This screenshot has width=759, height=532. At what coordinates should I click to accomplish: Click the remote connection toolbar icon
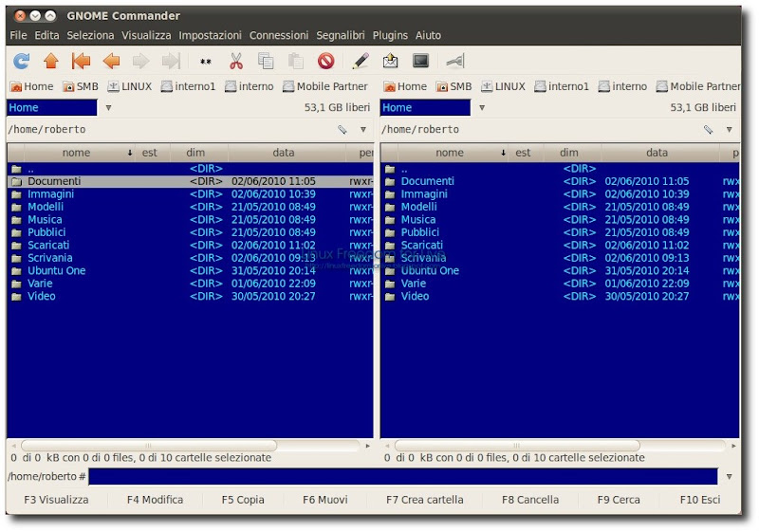click(455, 61)
